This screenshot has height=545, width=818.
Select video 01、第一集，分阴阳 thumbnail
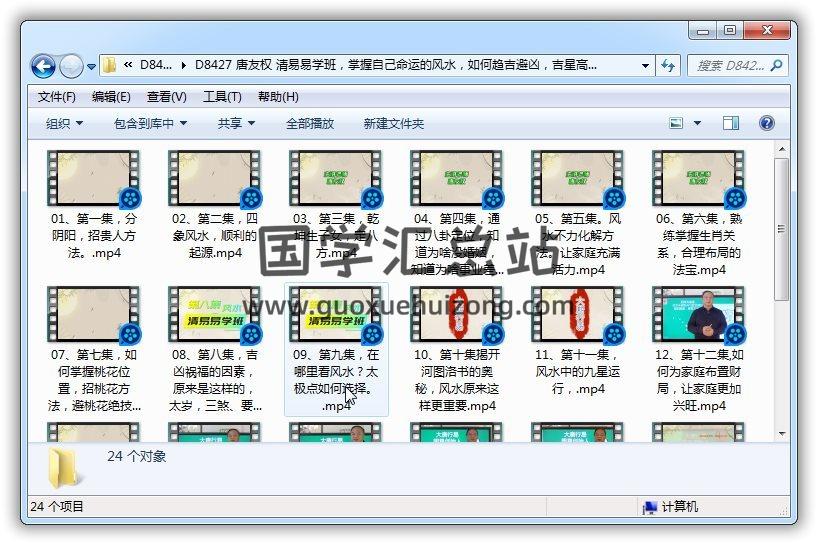[x=93, y=178]
